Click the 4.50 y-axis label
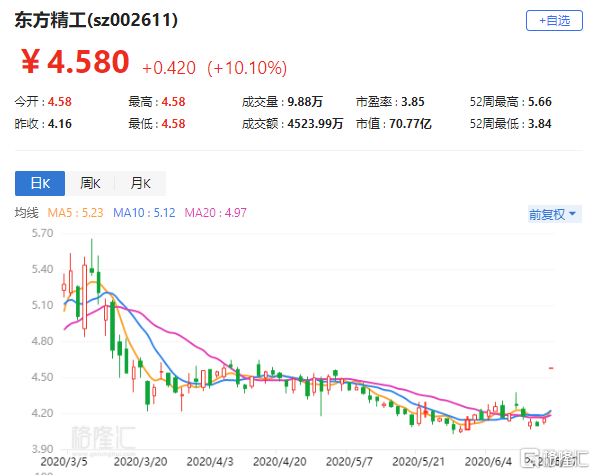The height and width of the screenshot is (475, 595). click(42, 377)
